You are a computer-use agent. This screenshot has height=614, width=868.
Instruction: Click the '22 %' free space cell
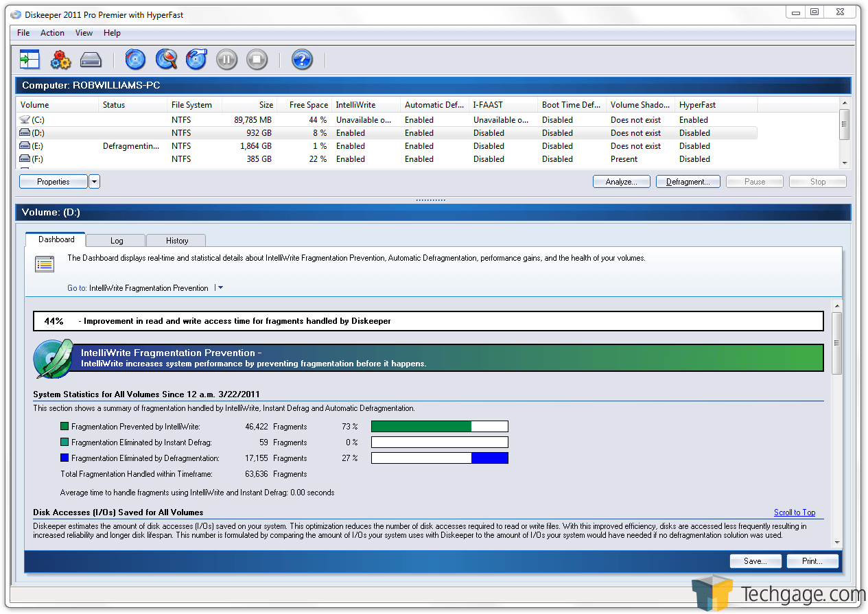[x=318, y=159]
